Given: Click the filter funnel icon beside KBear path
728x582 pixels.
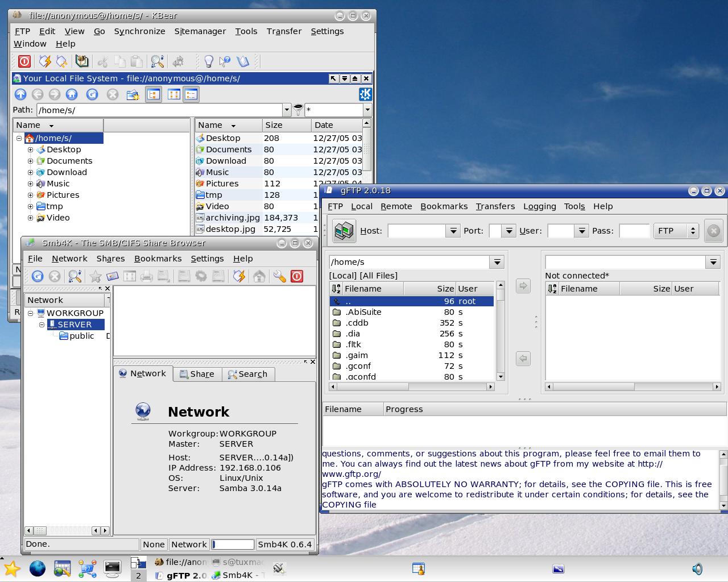Looking at the screenshot, I should [298, 110].
